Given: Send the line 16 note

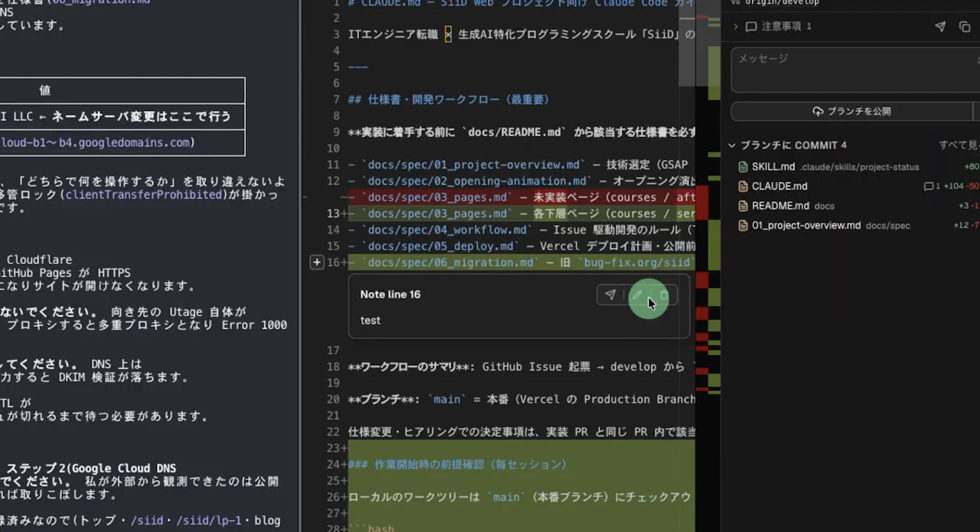Looking at the screenshot, I should 610,295.
